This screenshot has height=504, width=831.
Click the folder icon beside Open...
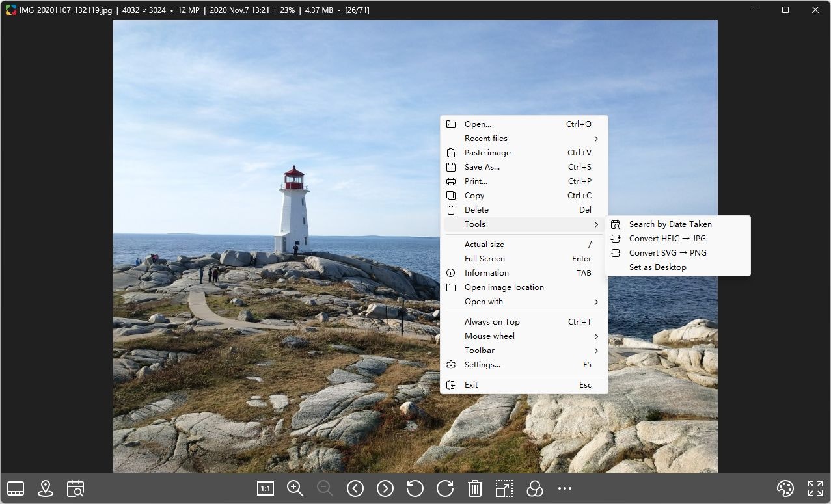click(451, 124)
